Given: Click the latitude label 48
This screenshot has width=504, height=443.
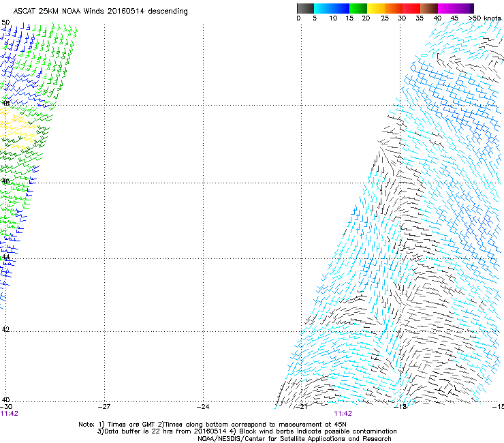Looking at the screenshot, I should click(5, 103).
